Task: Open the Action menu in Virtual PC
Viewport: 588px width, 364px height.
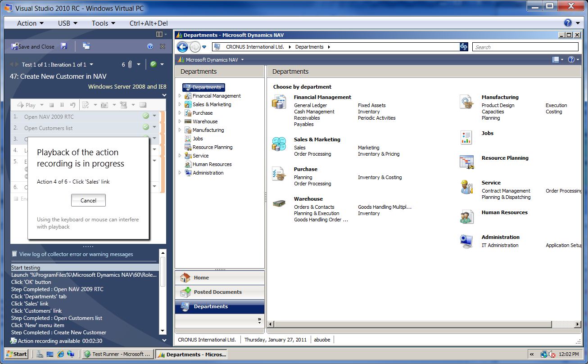Action: pos(30,23)
